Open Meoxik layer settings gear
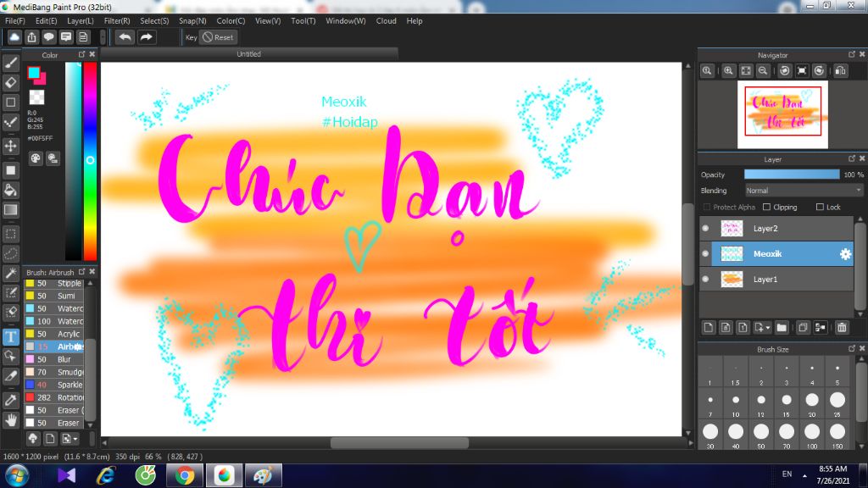This screenshot has height=488, width=868. [x=845, y=254]
